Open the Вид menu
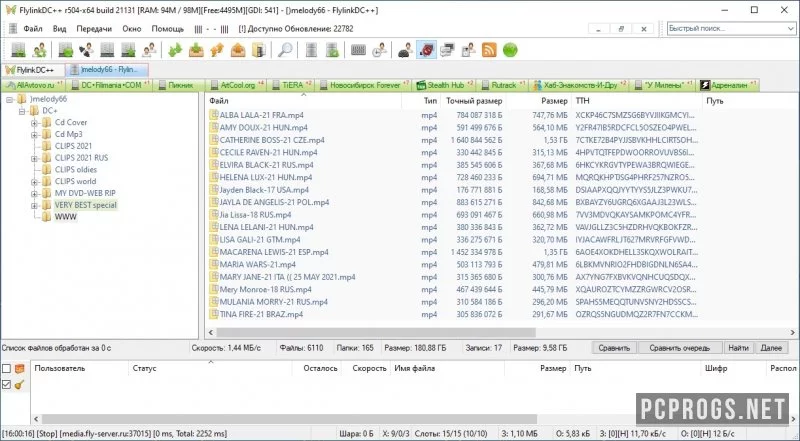The width and height of the screenshot is (800, 441). 59,29
